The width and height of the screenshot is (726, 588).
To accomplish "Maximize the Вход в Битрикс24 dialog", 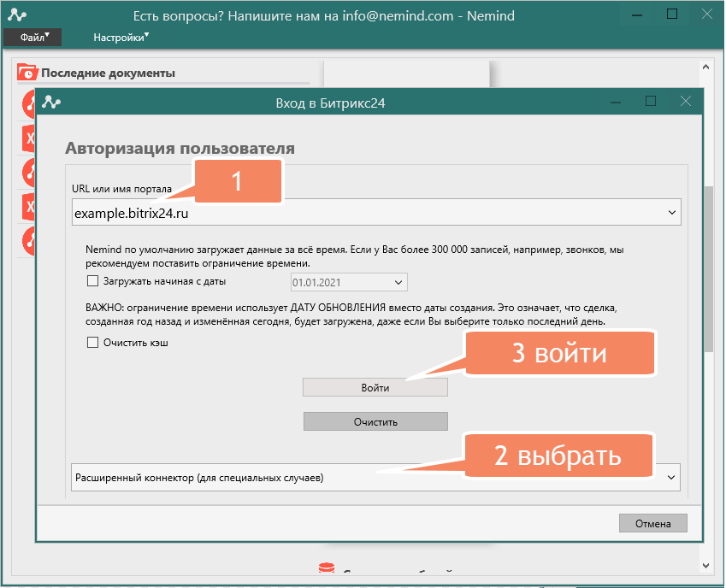I will click(x=651, y=102).
